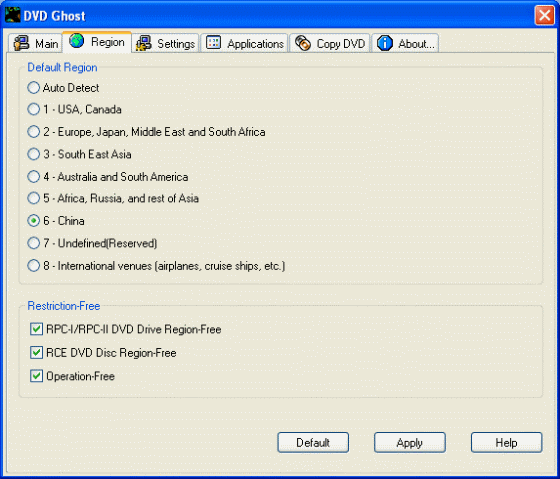The image size is (560, 479).
Task: Click the Settings tab gear-computer icon
Action: point(144,43)
